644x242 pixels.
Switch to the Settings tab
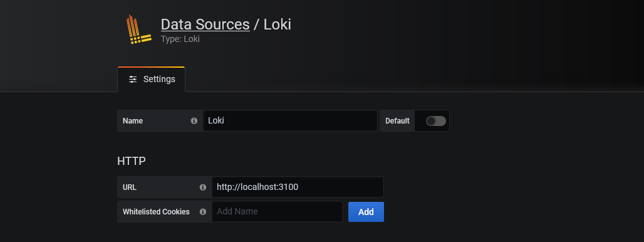[151, 79]
